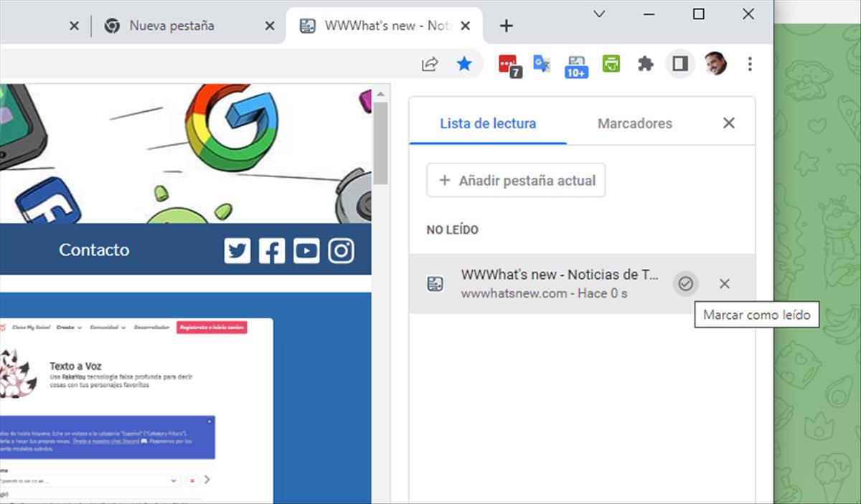Open the user profile avatar
The height and width of the screenshot is (504, 861).
click(715, 65)
